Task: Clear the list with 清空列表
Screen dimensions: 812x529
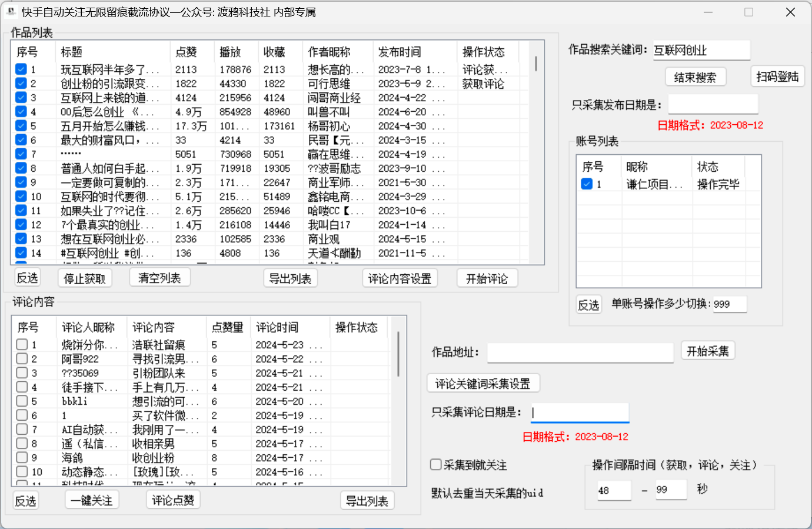Action: (159, 278)
